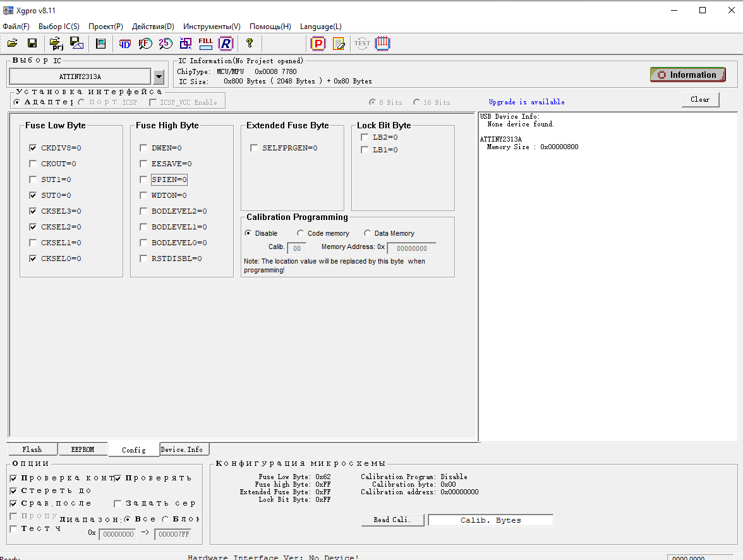Uncheck the CKDIV8=0 fuse checkbox
743x560 pixels.
[33, 148]
